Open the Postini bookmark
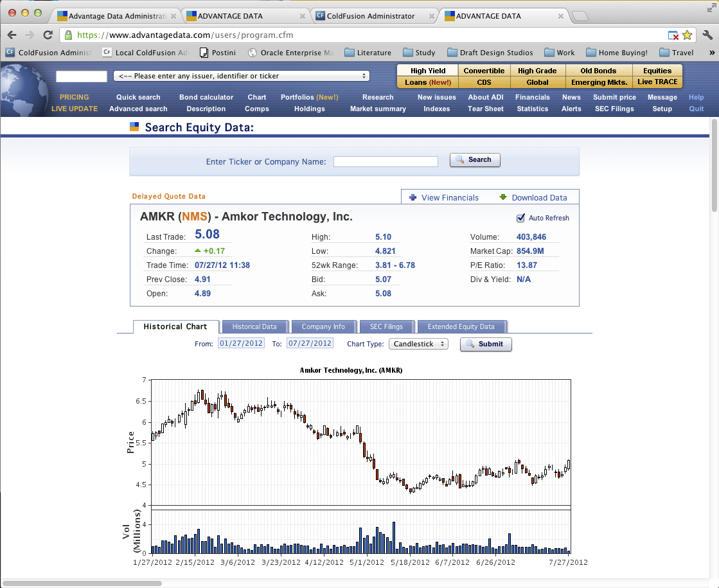This screenshot has height=588, width=719. (218, 53)
